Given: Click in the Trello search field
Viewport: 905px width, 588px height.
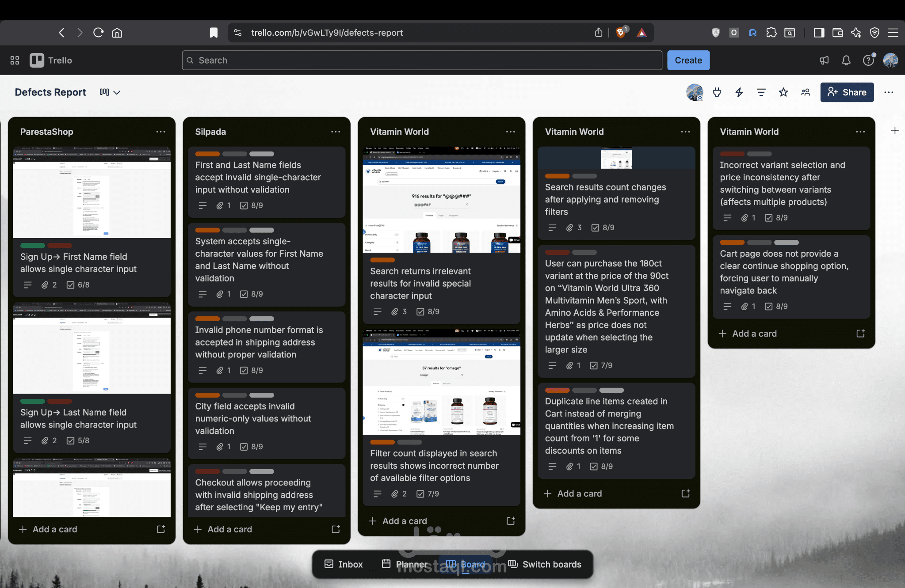Looking at the screenshot, I should click(421, 61).
